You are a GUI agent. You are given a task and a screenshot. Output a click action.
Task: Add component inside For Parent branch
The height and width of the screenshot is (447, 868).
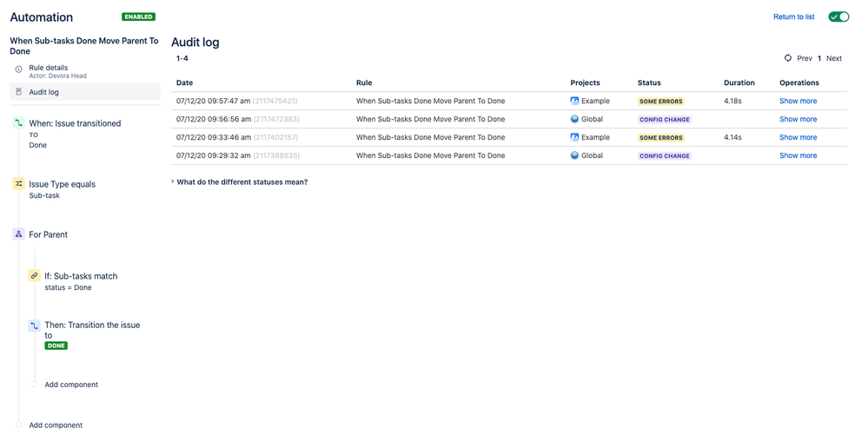[71, 385]
